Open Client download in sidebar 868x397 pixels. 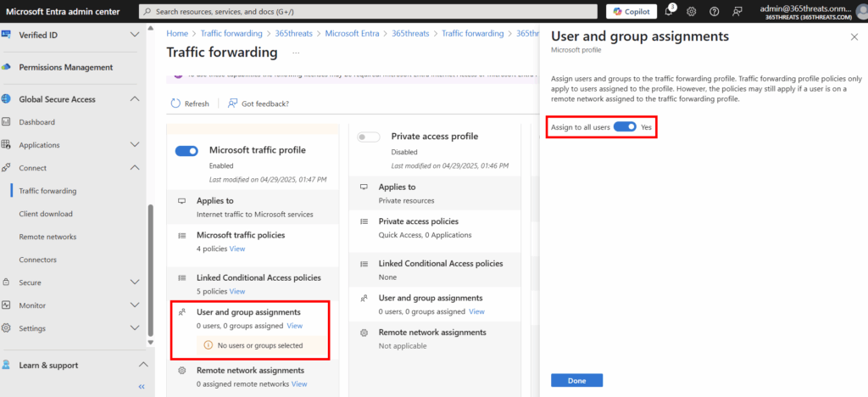pyautogui.click(x=46, y=214)
